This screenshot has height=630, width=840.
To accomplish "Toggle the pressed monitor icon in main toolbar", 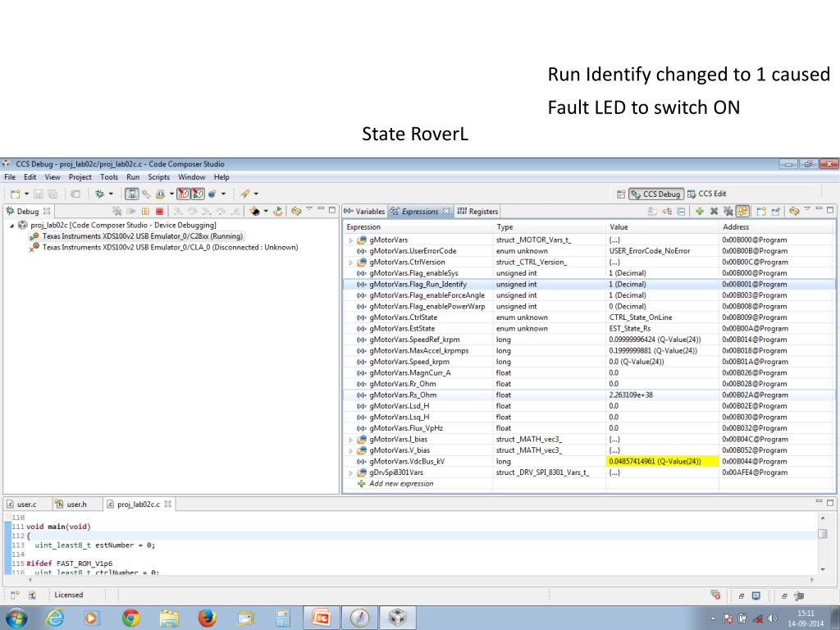I will click(x=131, y=194).
